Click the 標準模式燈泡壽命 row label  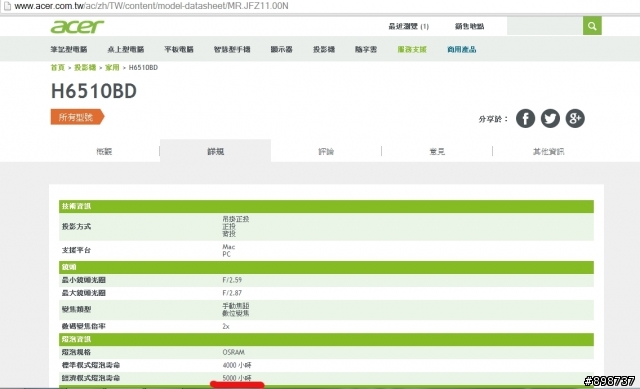pos(91,365)
